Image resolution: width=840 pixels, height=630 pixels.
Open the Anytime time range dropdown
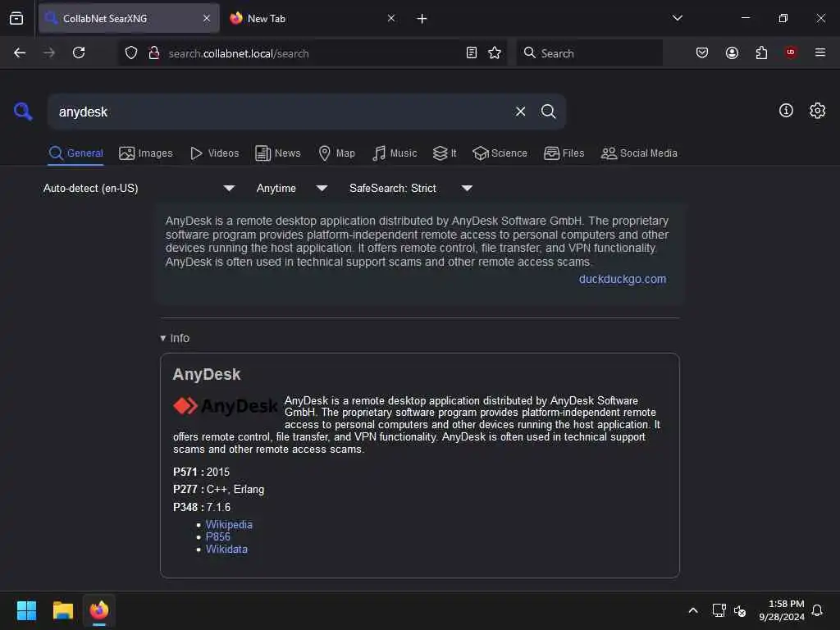(292, 188)
